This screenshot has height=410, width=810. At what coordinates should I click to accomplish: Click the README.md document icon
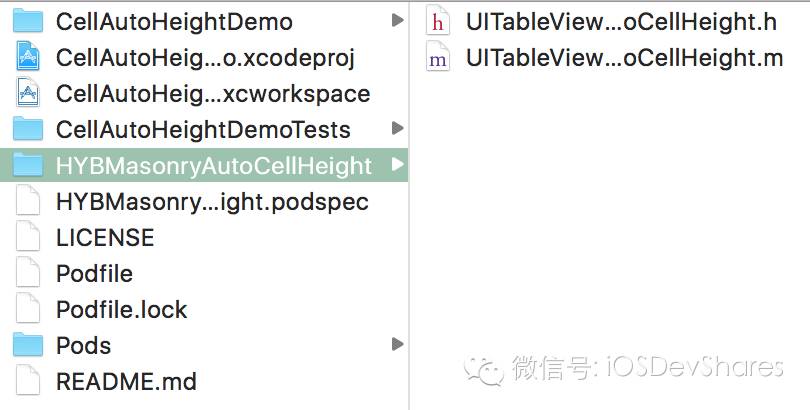pos(28,381)
